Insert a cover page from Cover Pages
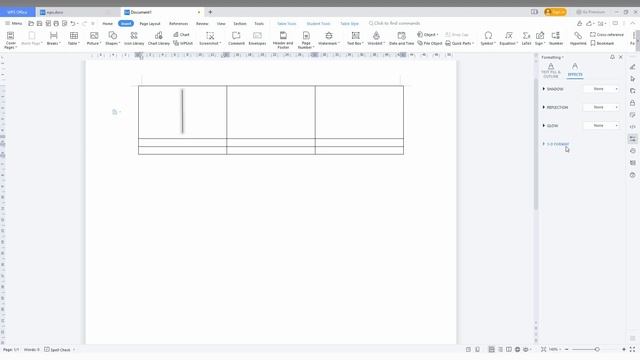 coord(11,40)
